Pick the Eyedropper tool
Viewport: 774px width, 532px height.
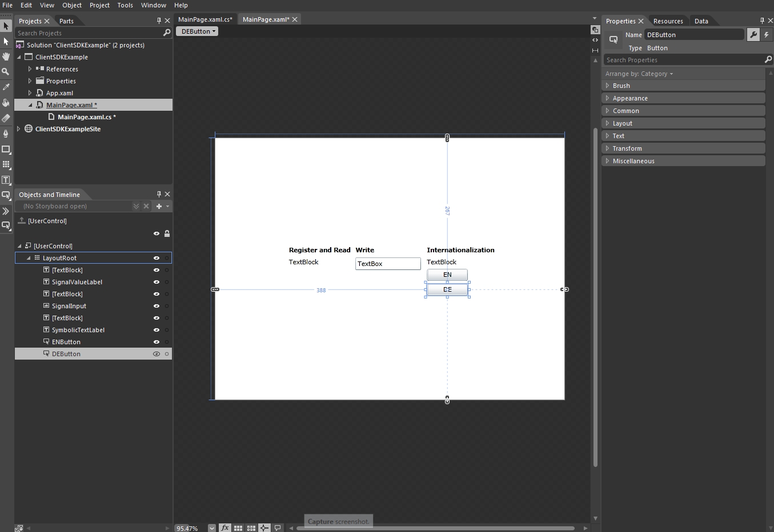tap(6, 87)
